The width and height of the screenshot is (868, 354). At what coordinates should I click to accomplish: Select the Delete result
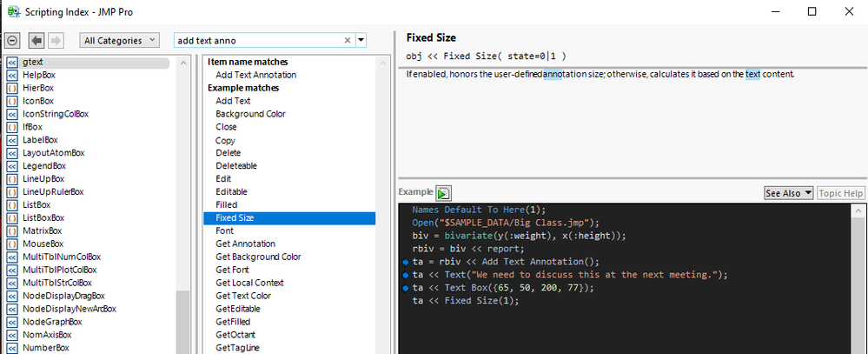click(x=228, y=153)
